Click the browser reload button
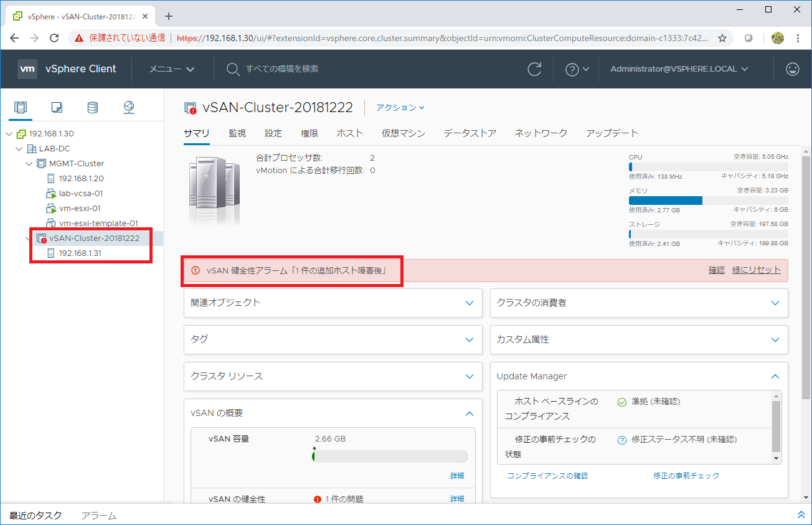This screenshot has width=812, height=525. (x=54, y=38)
